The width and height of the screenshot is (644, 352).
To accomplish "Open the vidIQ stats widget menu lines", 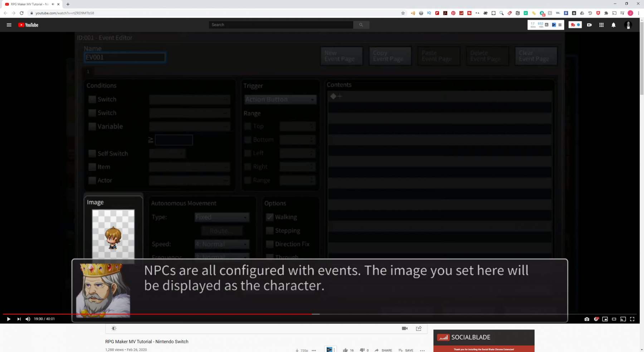I will click(x=560, y=25).
